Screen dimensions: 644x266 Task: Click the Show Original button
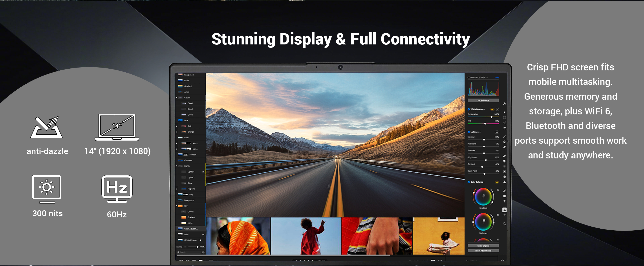[x=483, y=246]
